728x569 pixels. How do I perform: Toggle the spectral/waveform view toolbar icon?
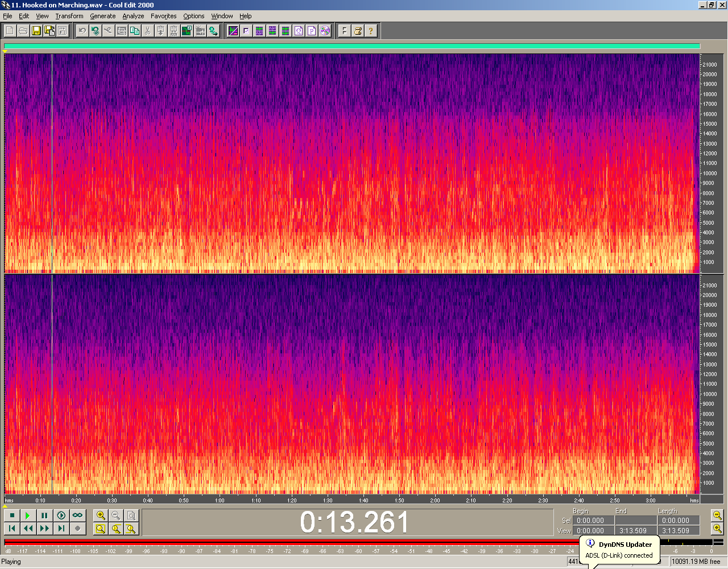[x=233, y=31]
